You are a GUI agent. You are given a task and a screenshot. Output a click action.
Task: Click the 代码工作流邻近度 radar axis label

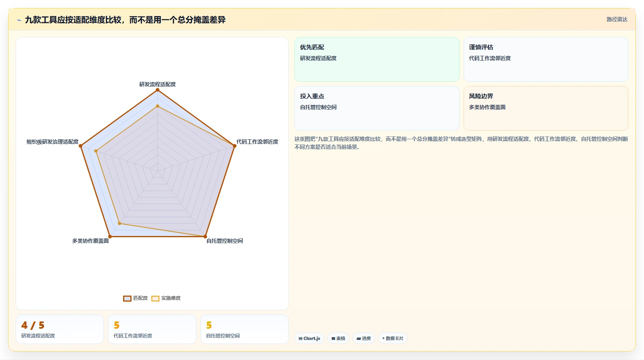pos(257,142)
